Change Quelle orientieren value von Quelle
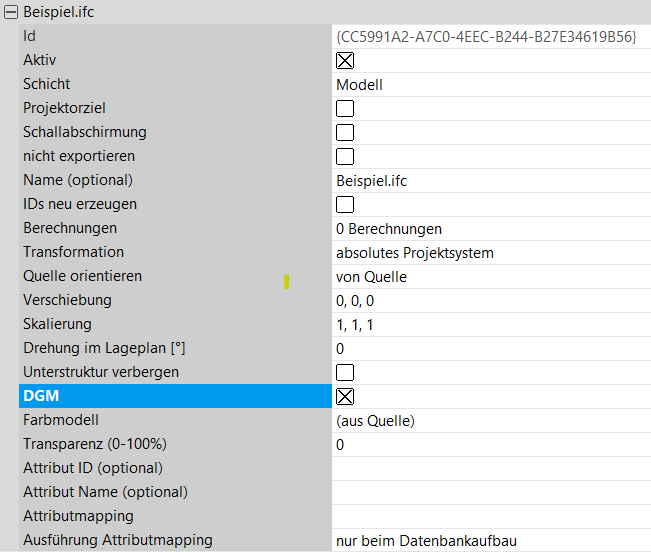Screen dimensions: 651x552 pos(490,276)
